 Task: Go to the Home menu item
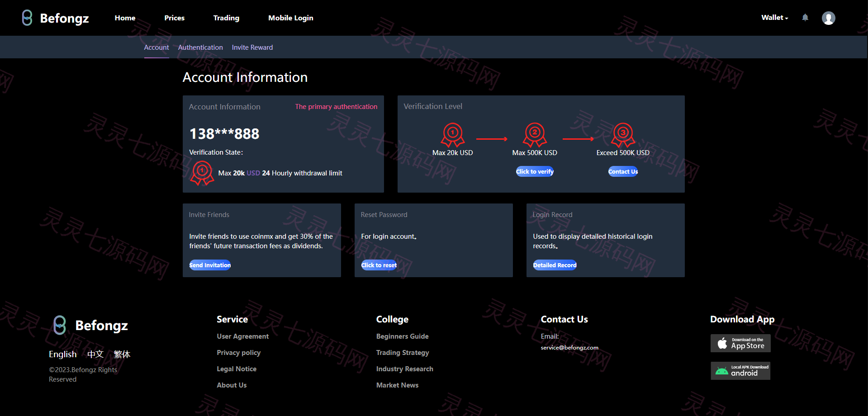pyautogui.click(x=125, y=18)
